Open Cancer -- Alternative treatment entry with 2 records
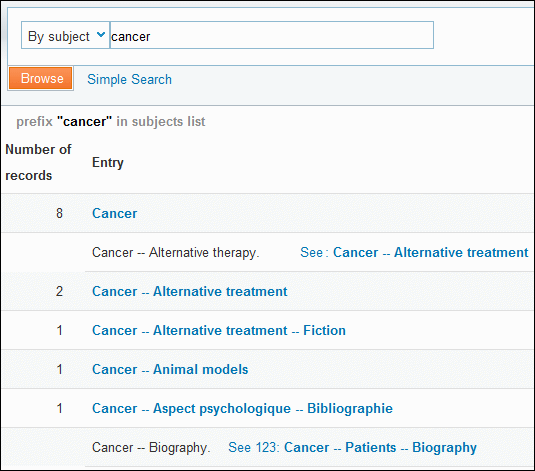The image size is (535, 471). [x=190, y=291]
